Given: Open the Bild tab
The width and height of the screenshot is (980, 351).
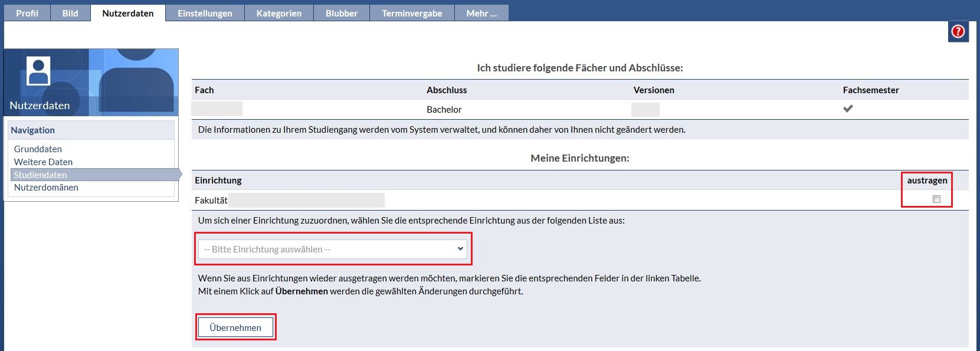Looking at the screenshot, I should (x=70, y=13).
